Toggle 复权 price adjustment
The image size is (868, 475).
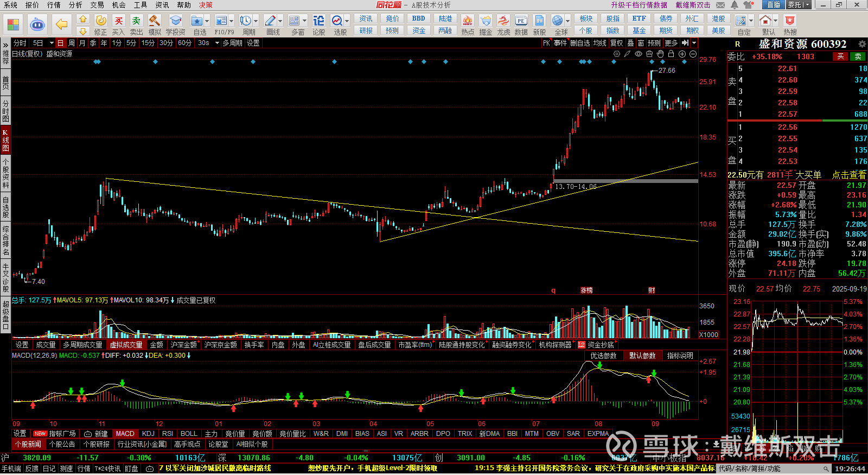tap(616, 43)
